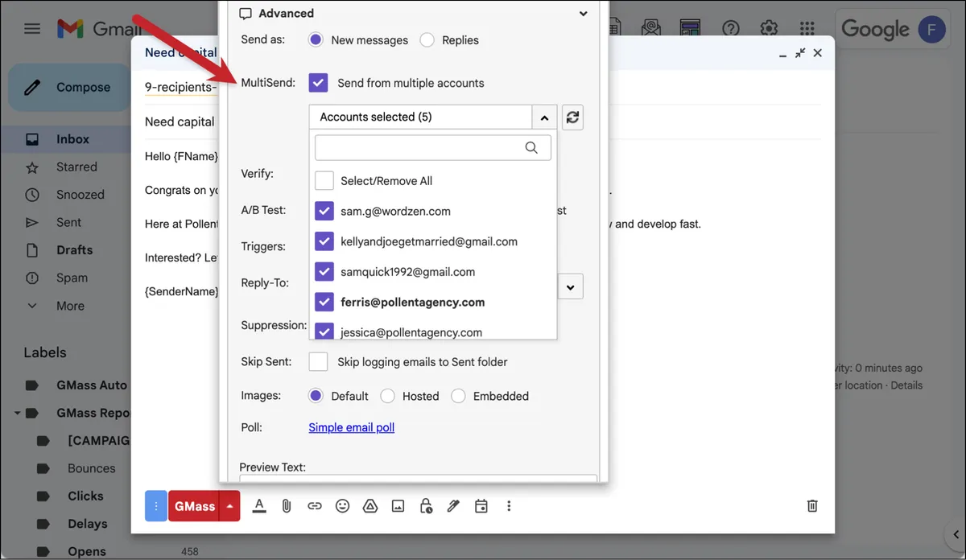The height and width of the screenshot is (560, 966).
Task: Insert a photo with image icon
Action: coord(398,506)
